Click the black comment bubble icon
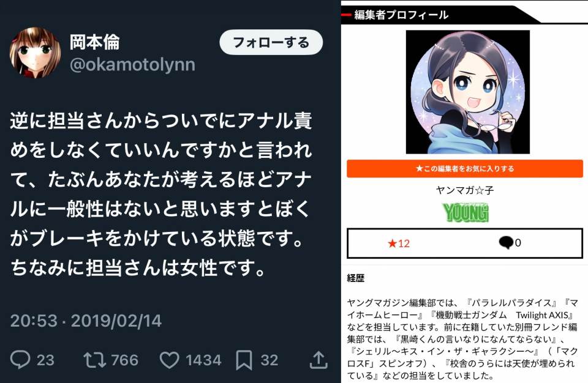Image resolution: width=588 pixels, height=383 pixels. pyautogui.click(x=505, y=243)
